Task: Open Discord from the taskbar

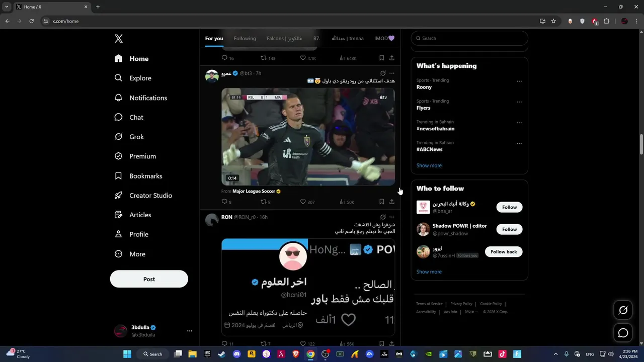Action: pos(236,354)
